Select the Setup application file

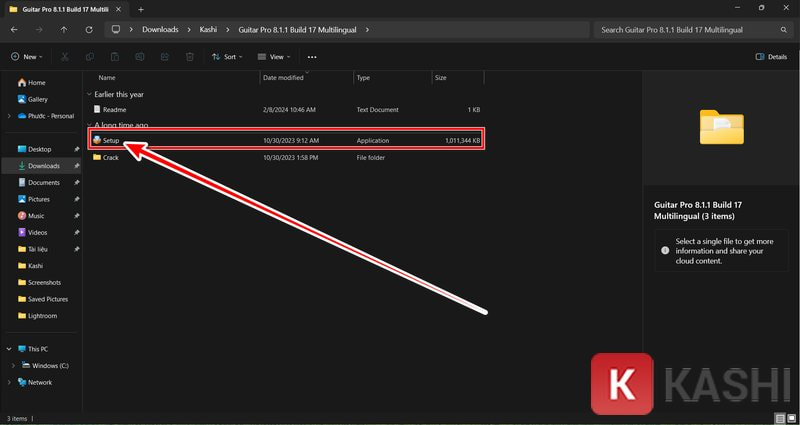[x=111, y=141]
